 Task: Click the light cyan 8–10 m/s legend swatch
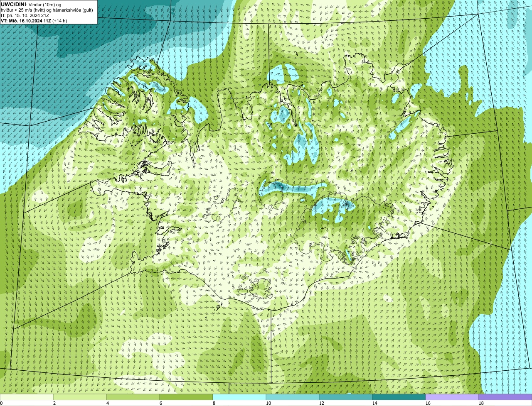tap(239, 397)
